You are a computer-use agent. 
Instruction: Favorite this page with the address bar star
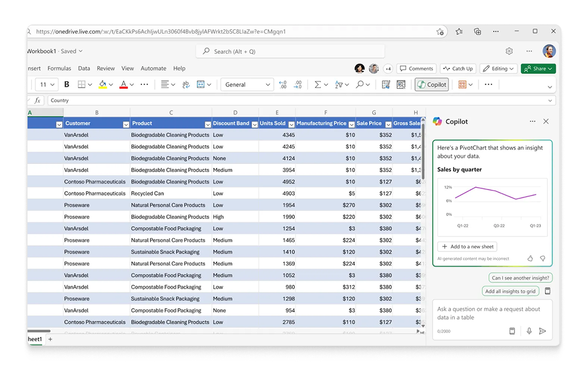(440, 32)
